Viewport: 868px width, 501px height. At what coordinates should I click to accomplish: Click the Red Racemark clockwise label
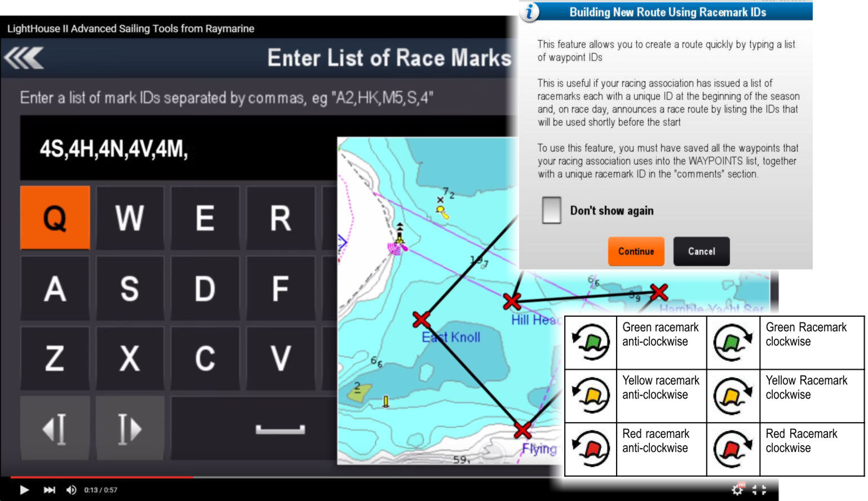[801, 441]
